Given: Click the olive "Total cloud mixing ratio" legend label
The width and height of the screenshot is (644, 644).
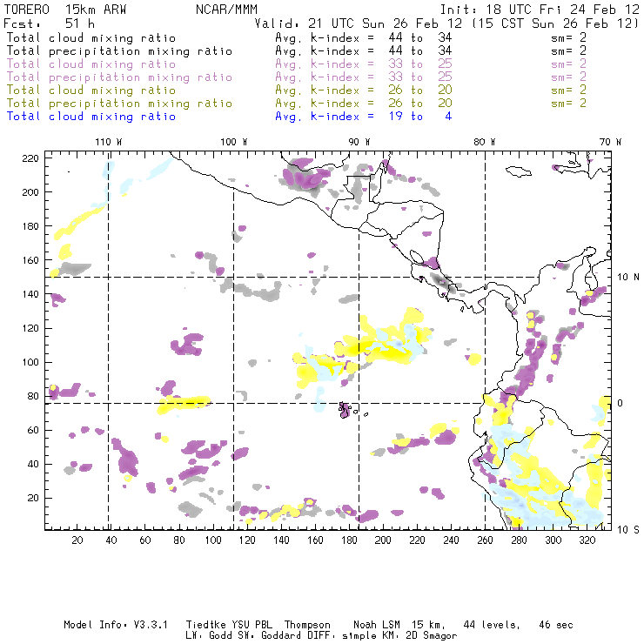Looking at the screenshot, I should pos(91,90).
